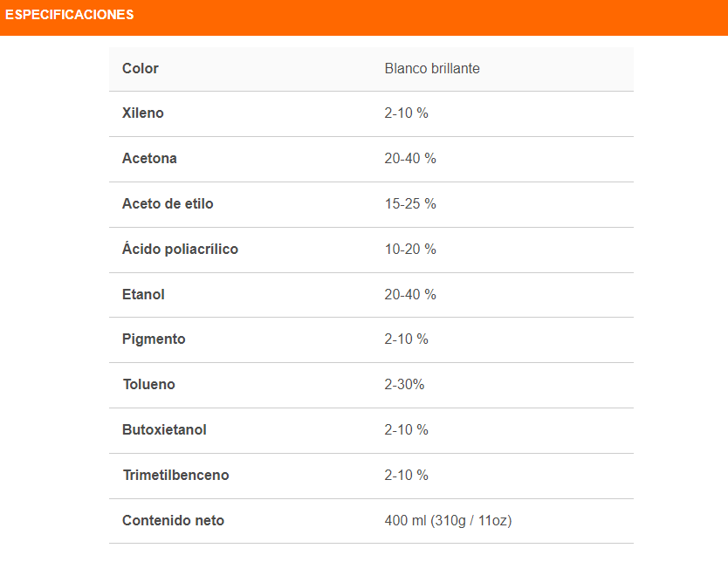
Task: Click the 400 ml (310g / 11oz) value
Action: click(x=448, y=521)
